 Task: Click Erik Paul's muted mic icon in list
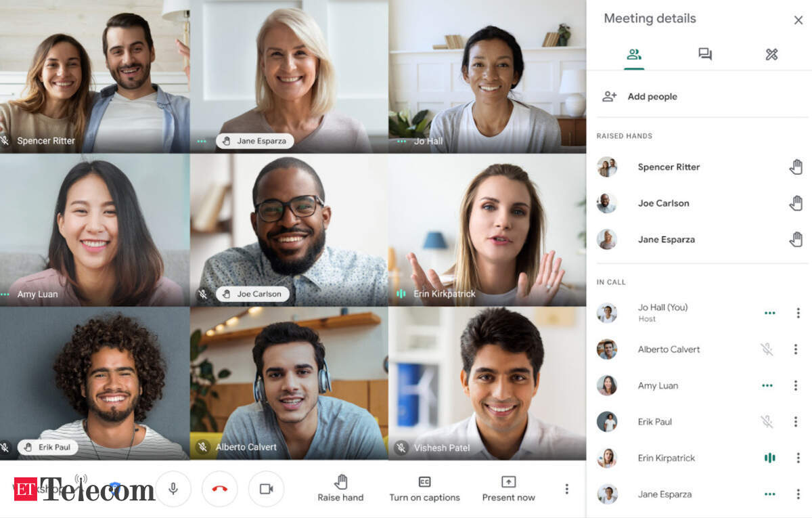(767, 422)
